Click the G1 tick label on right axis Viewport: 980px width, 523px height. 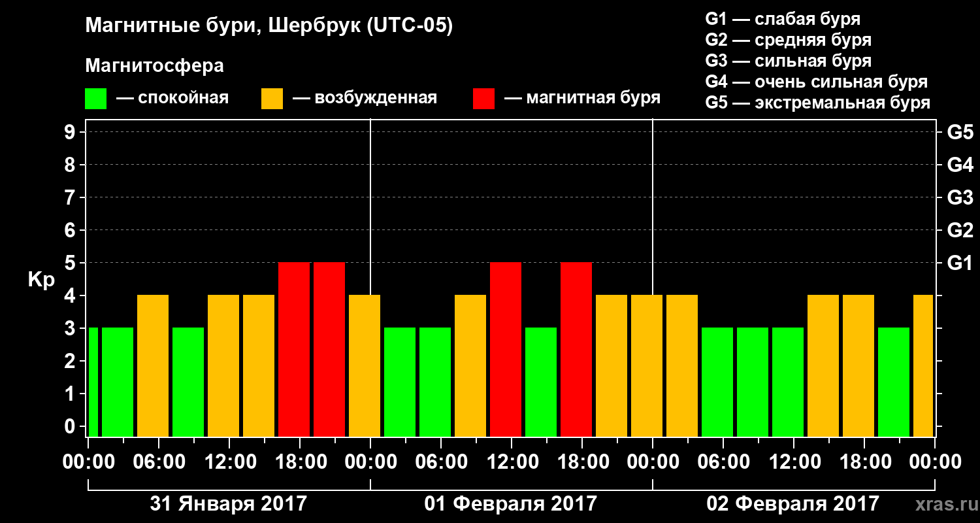click(x=960, y=263)
